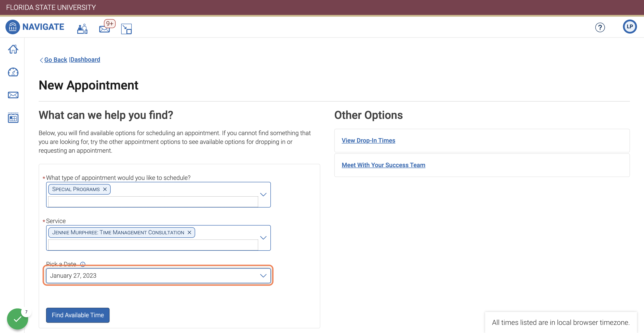Click the NAVIGATE brand text
This screenshot has width=644, height=333.
coord(43,27)
